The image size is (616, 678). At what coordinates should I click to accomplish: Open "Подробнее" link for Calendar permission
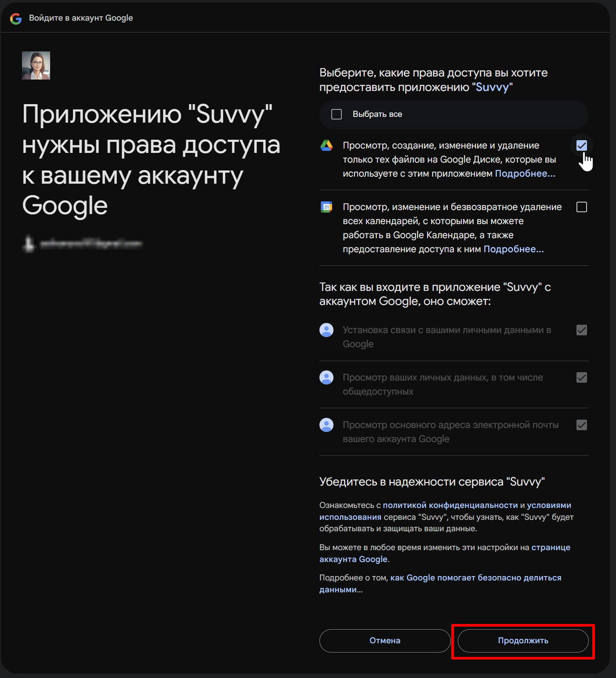(514, 249)
